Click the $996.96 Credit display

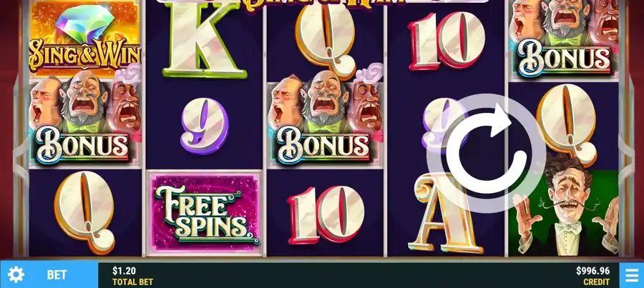tap(592, 276)
